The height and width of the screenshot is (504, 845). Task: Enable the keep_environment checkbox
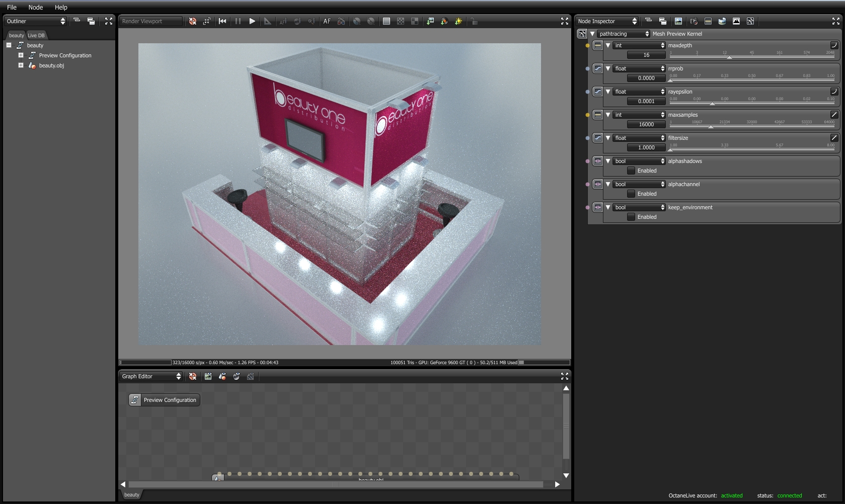631,217
